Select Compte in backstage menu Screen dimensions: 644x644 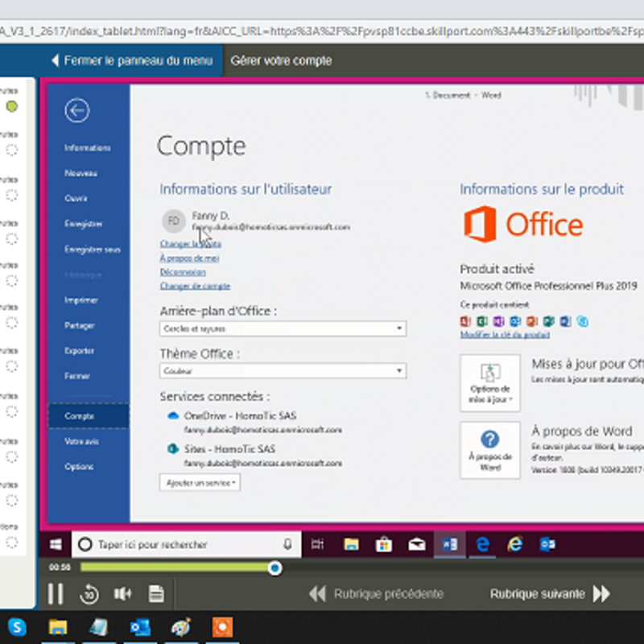89,416
